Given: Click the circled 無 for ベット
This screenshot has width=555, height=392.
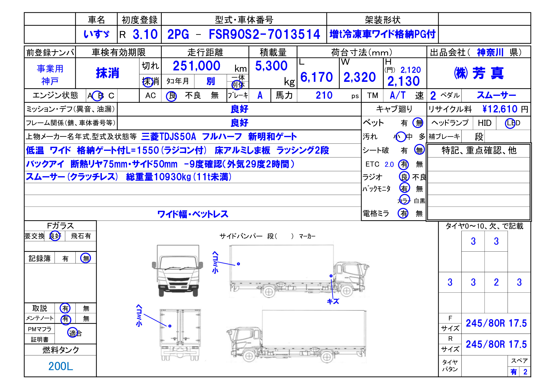Looking at the screenshot, I should 418,123.
